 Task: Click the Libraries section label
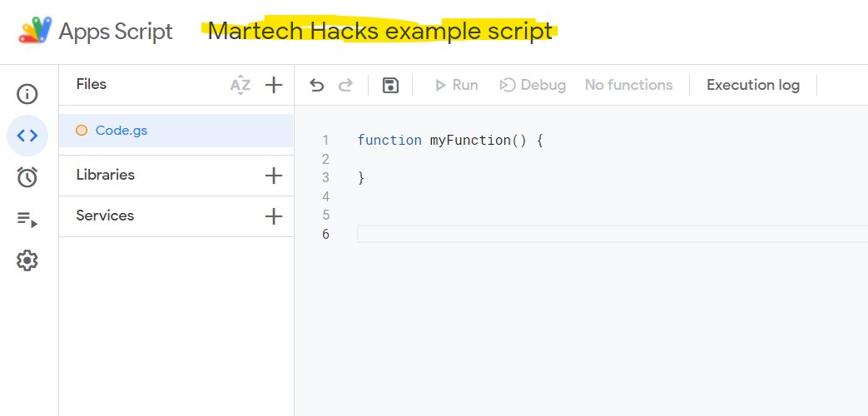(105, 175)
